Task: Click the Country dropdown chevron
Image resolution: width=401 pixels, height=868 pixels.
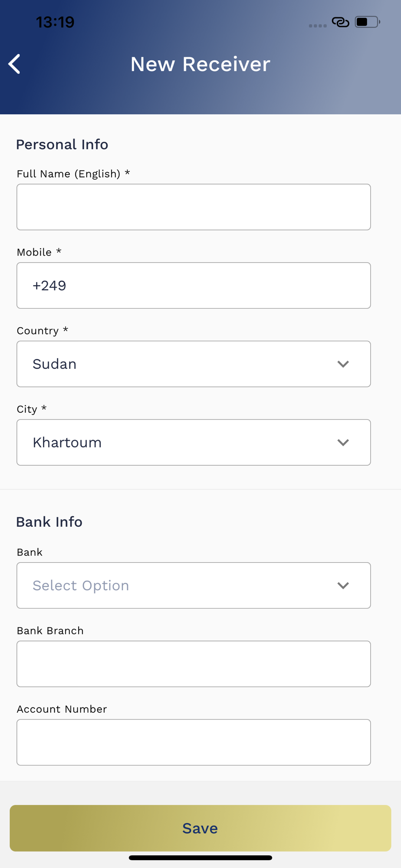Action: pyautogui.click(x=343, y=364)
